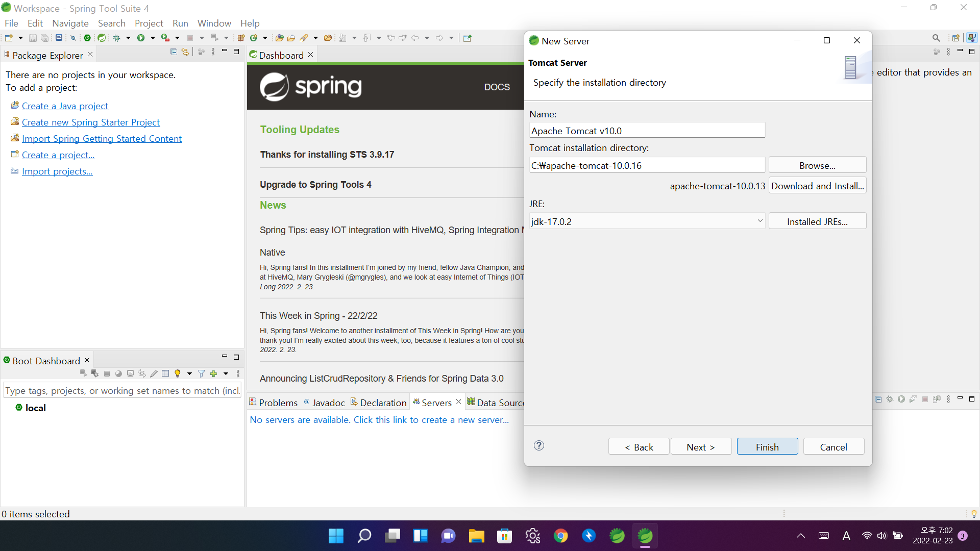Switch to the Problems tab
The width and height of the screenshot is (980, 551).
pyautogui.click(x=274, y=403)
